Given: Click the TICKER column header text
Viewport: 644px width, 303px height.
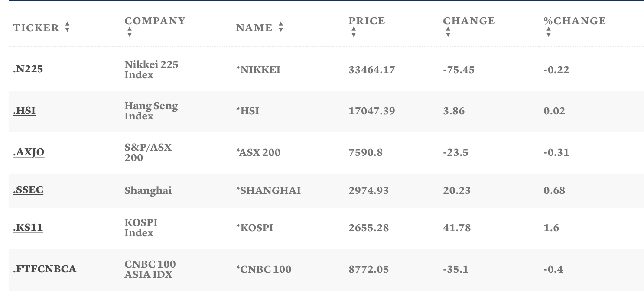Looking at the screenshot, I should 36,28.
